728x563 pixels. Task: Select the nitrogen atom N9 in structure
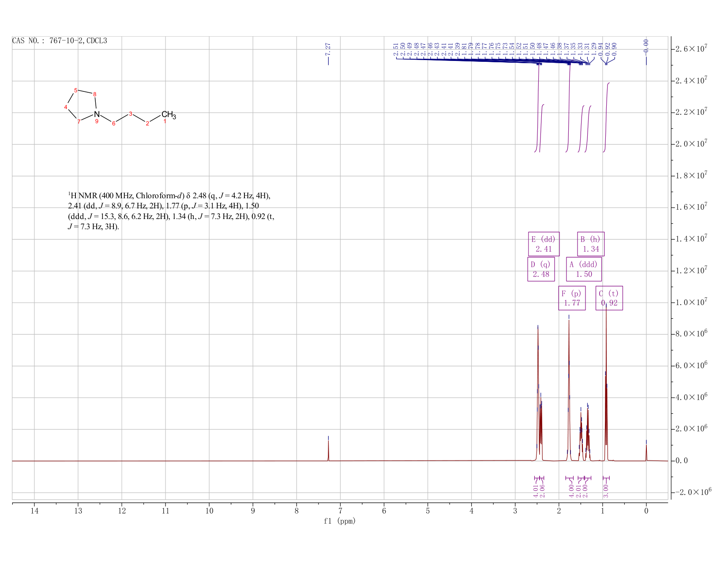point(97,115)
